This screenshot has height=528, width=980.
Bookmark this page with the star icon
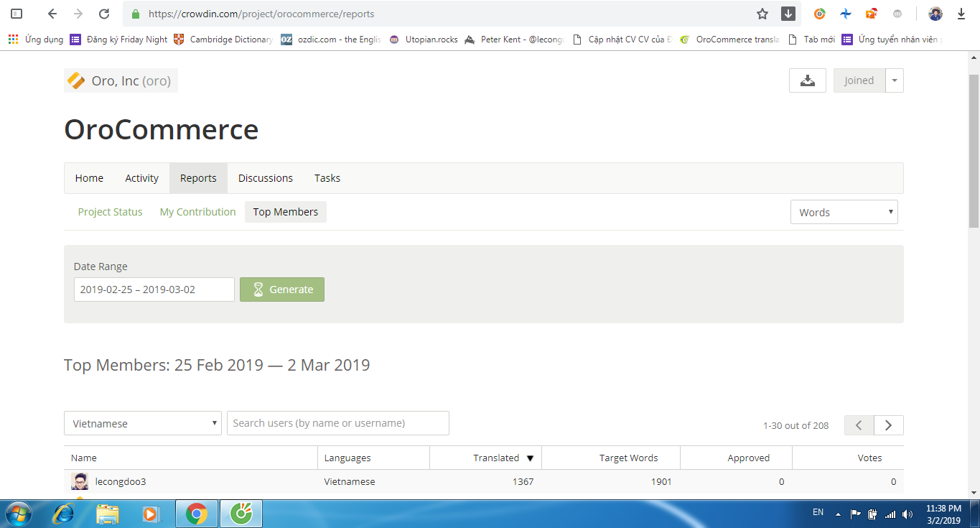(x=762, y=14)
